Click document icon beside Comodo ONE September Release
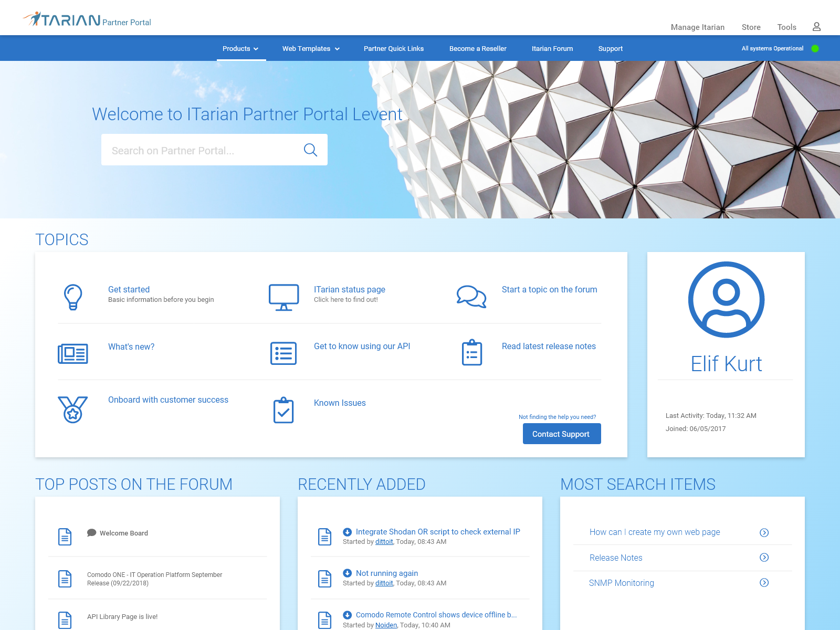 click(65, 579)
